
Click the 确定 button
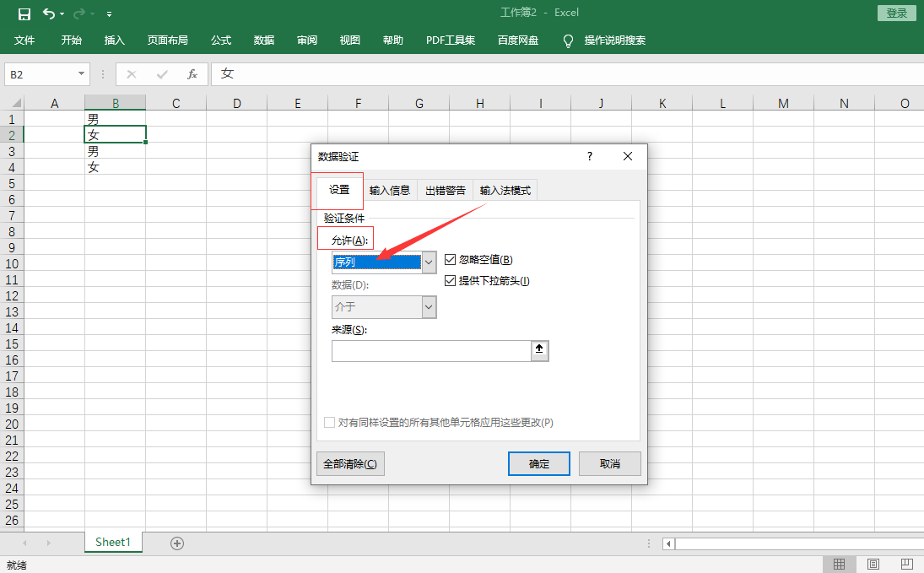pos(538,463)
